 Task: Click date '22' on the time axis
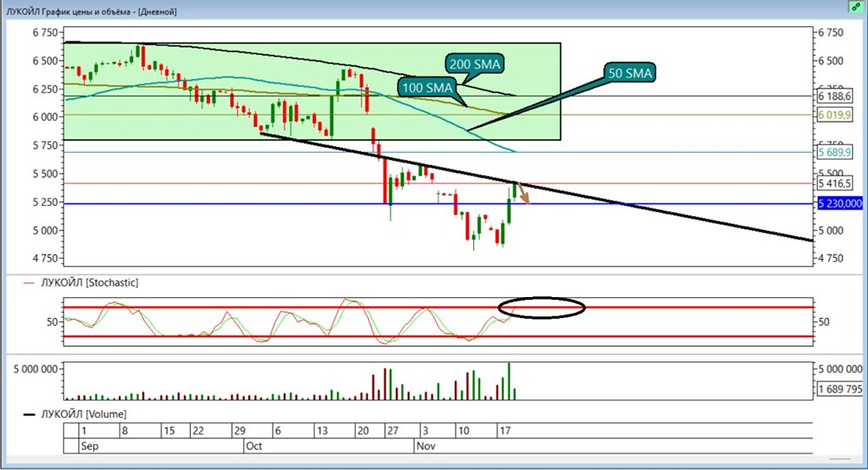point(198,431)
